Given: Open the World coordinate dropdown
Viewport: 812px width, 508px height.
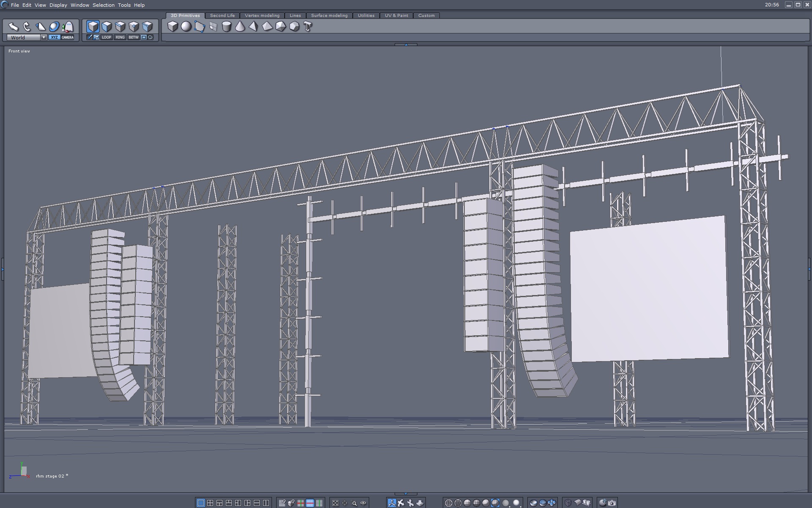Looking at the screenshot, I should 44,37.
